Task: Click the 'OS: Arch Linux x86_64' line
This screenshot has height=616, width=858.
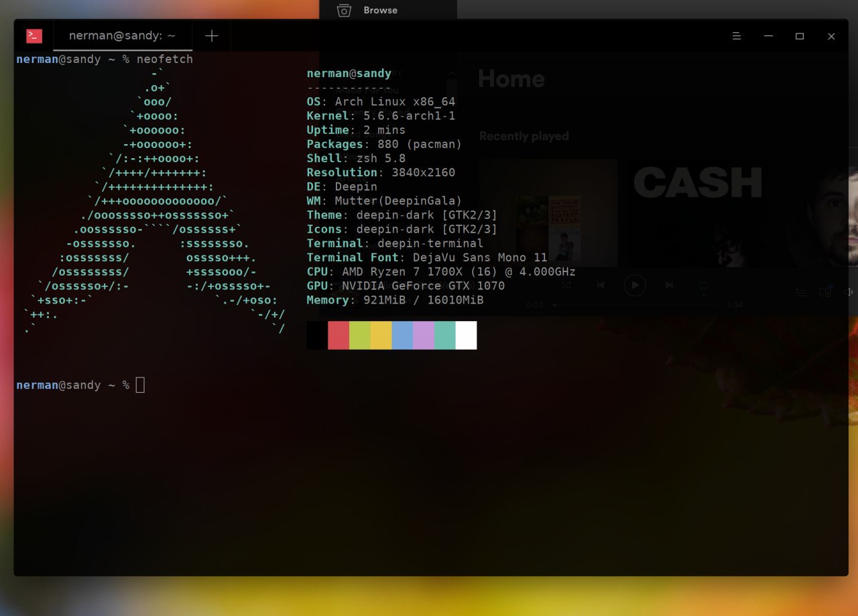Action: [381, 102]
